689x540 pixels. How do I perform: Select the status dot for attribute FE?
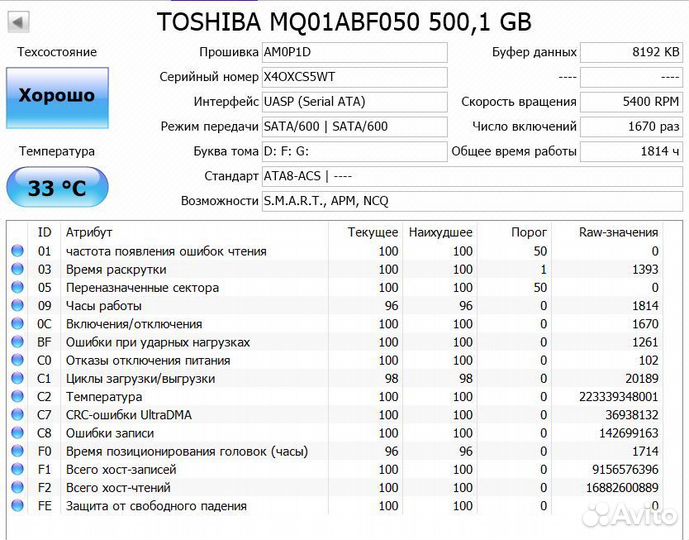point(18,506)
